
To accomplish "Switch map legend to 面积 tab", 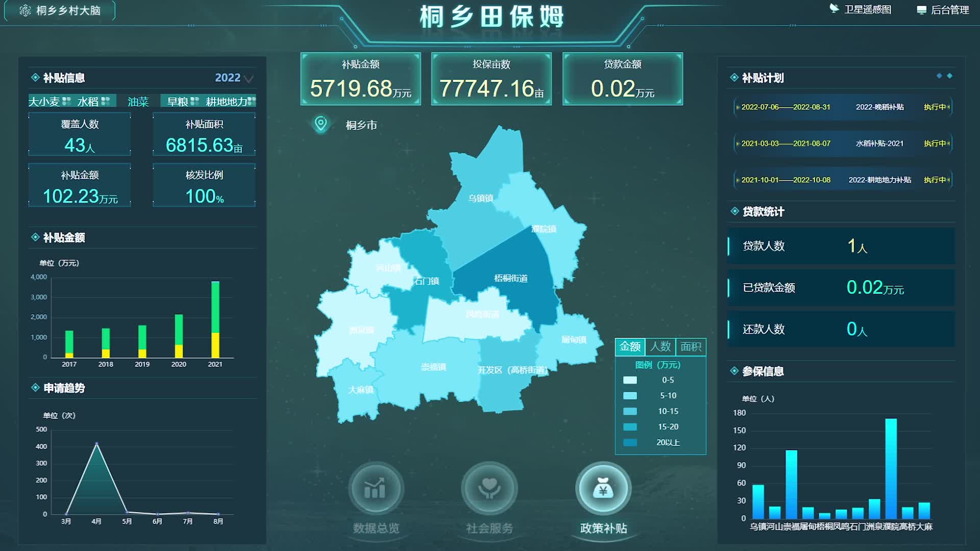I will pos(691,347).
